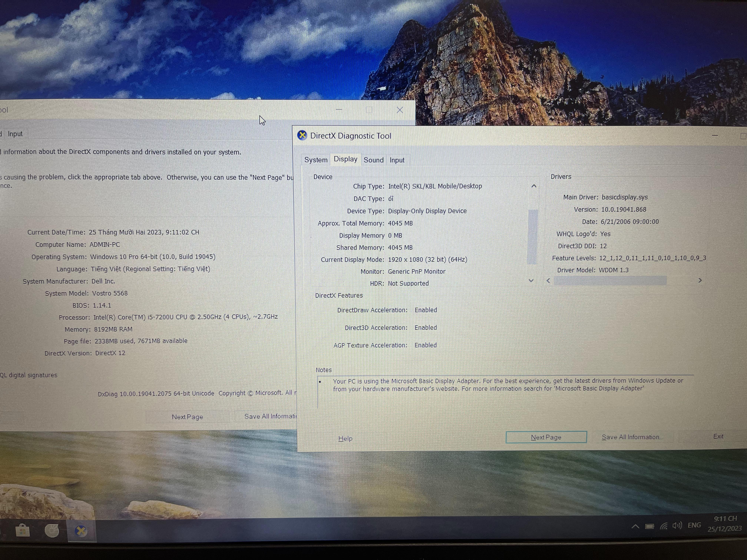Show hidden system tray icons

coord(635,527)
